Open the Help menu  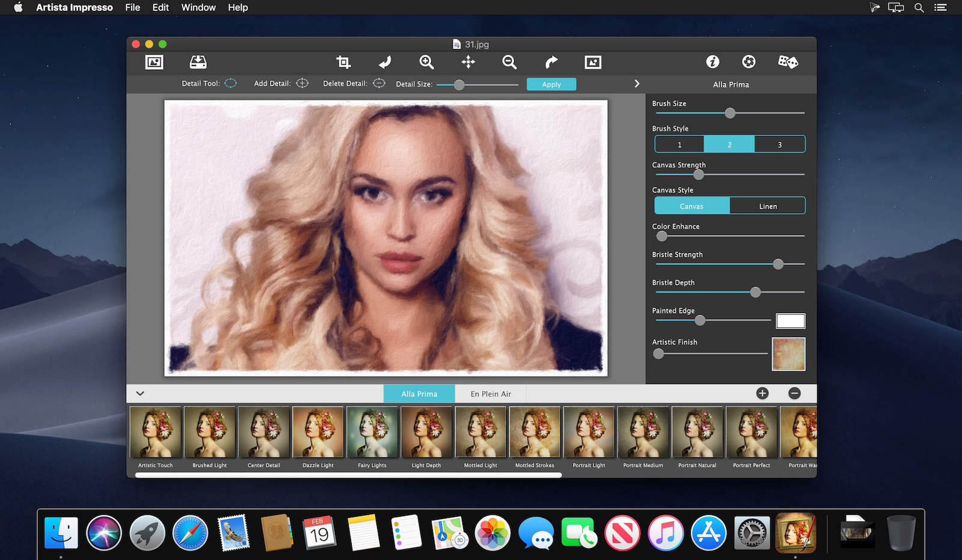click(237, 7)
